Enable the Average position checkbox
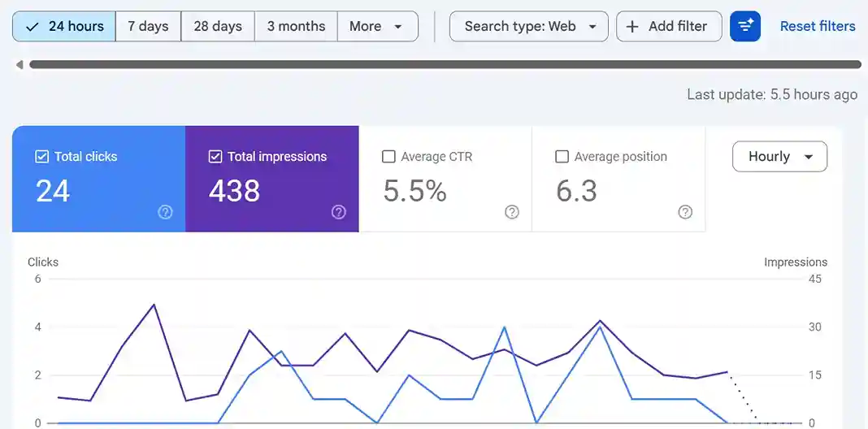The height and width of the screenshot is (429, 868). point(562,157)
